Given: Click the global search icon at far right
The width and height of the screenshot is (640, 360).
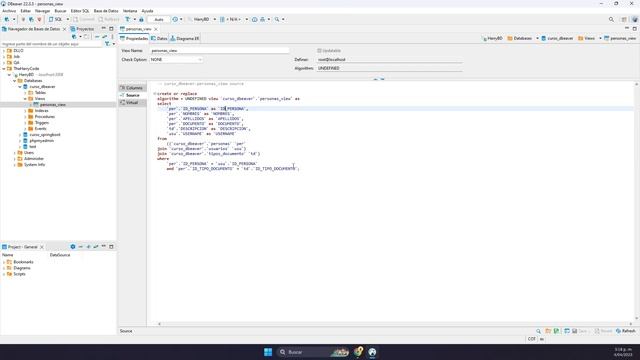Looking at the screenshot, I should coord(611,19).
